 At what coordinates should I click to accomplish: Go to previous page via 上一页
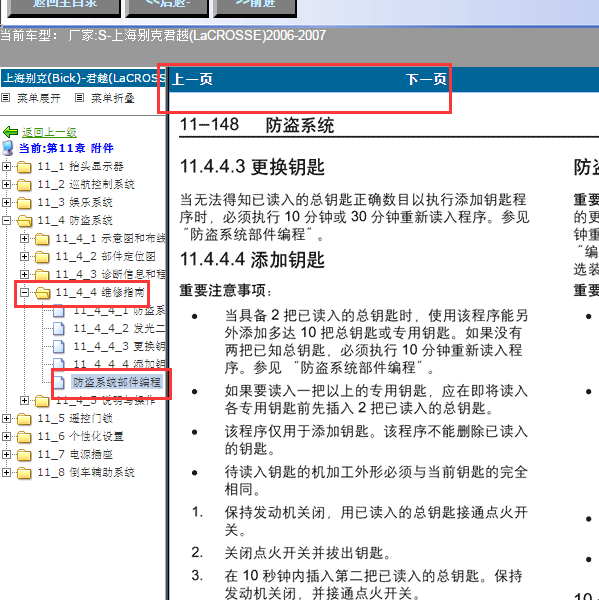tap(193, 80)
